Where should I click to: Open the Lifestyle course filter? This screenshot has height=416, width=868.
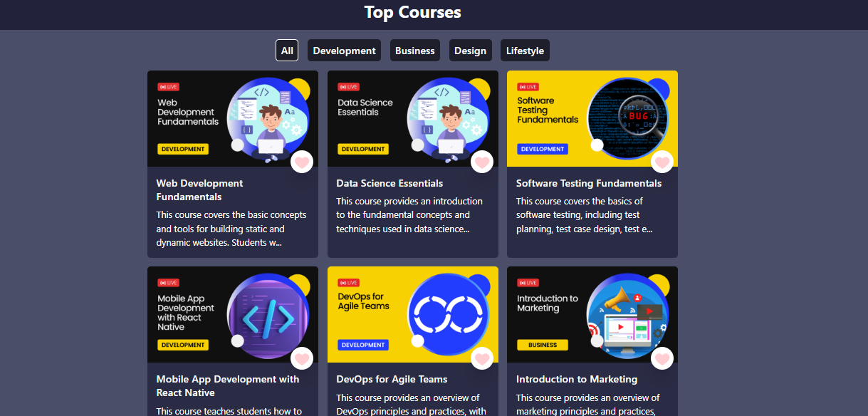[x=525, y=51]
